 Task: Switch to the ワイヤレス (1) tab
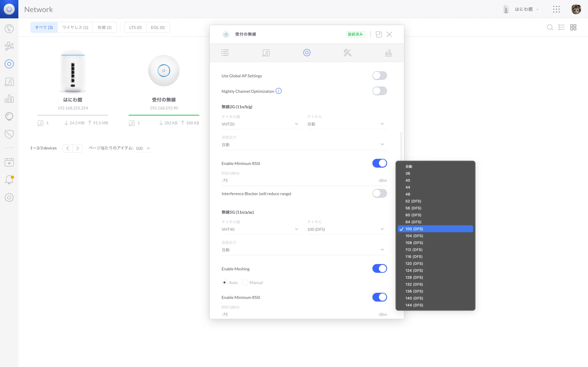[75, 28]
